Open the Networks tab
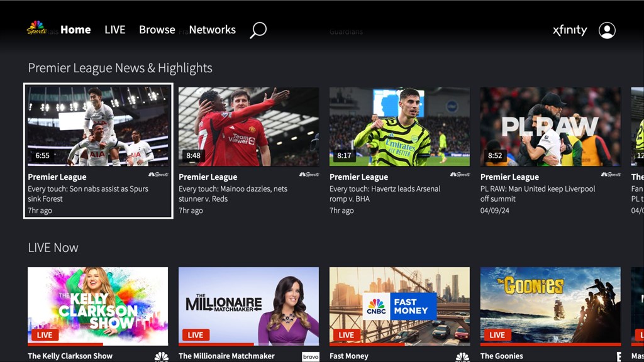 point(213,30)
